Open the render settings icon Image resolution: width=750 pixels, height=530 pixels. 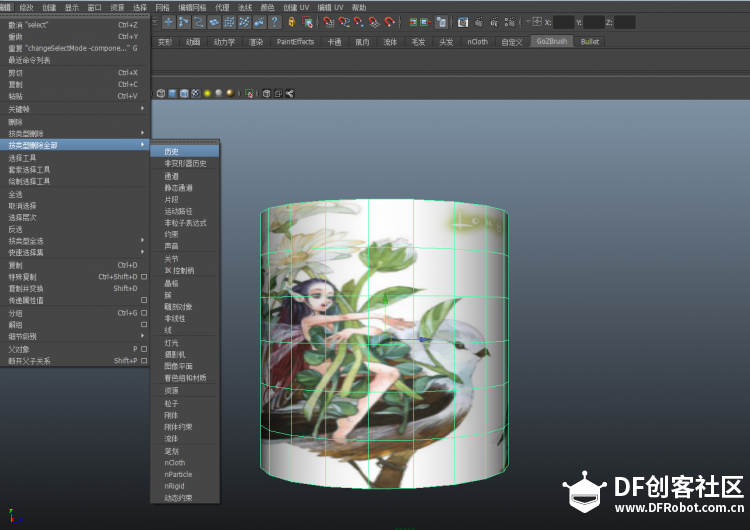[510, 22]
